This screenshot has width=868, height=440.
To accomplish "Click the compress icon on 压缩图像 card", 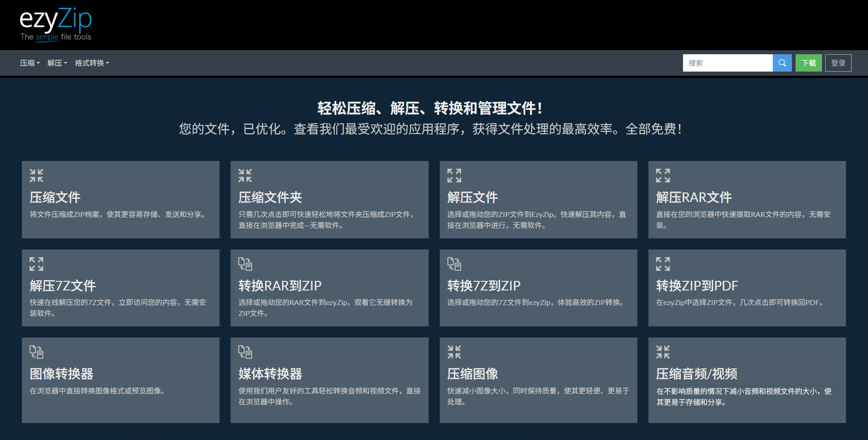I will tap(454, 352).
